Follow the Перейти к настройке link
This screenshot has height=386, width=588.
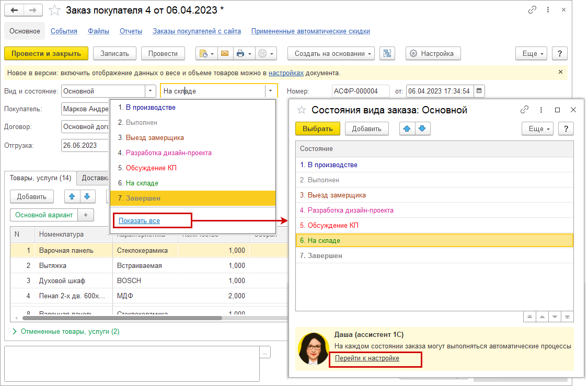pyautogui.click(x=367, y=358)
